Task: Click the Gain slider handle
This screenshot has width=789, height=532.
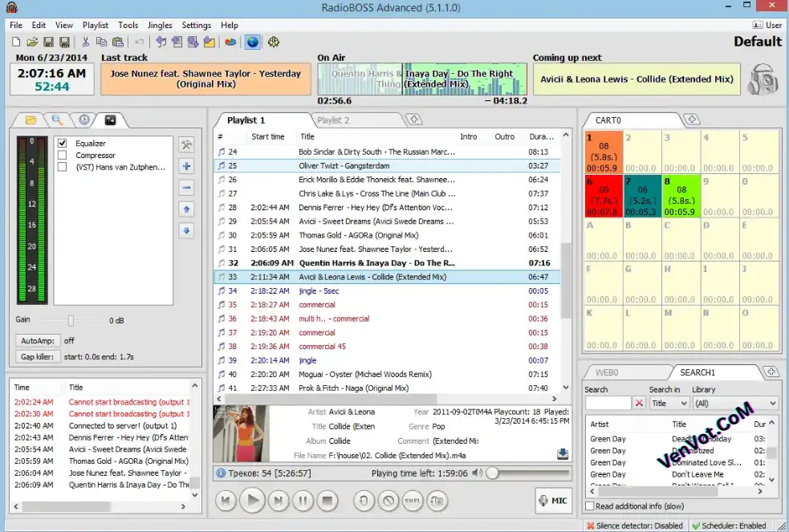Action: tap(71, 320)
